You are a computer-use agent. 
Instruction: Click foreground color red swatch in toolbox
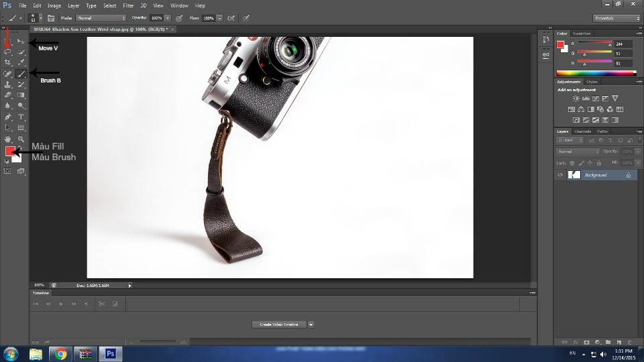click(x=10, y=152)
